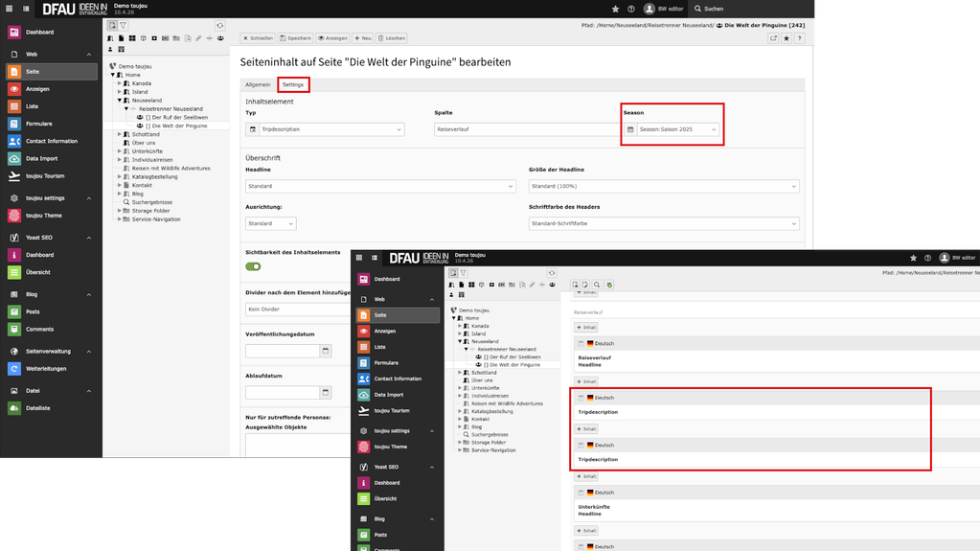This screenshot has height=551, width=980.
Task: Open the Schriftfarbe des Headers dropdown
Action: (663, 223)
